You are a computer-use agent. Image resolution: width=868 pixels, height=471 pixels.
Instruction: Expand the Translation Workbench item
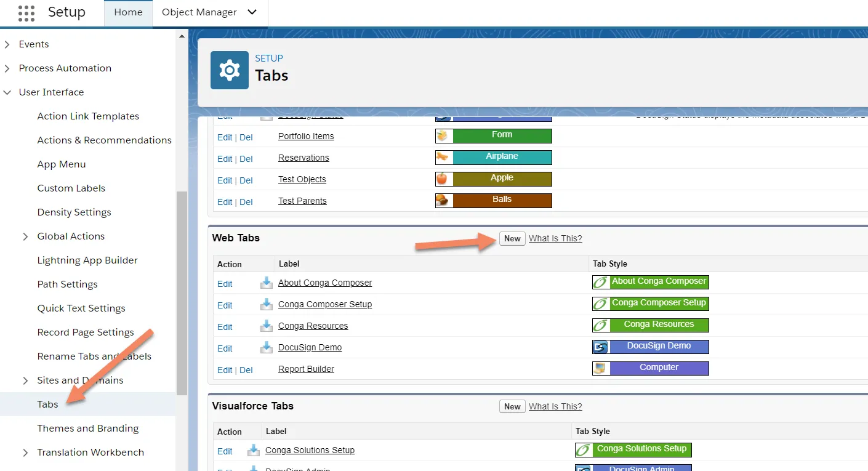(25, 453)
